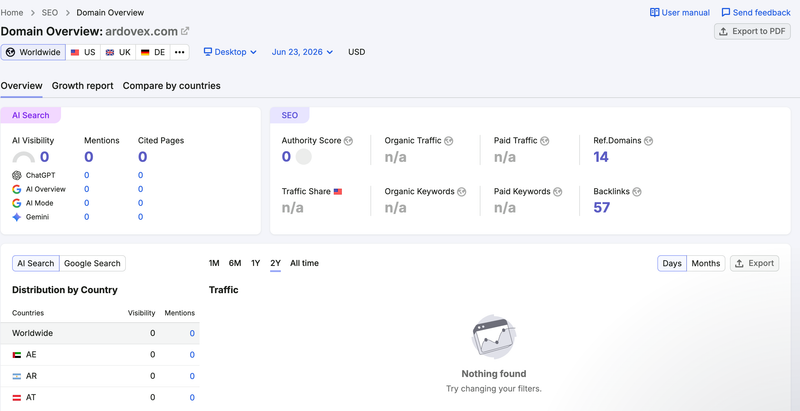
Task: Switch chart source to AI Search
Action: point(36,264)
